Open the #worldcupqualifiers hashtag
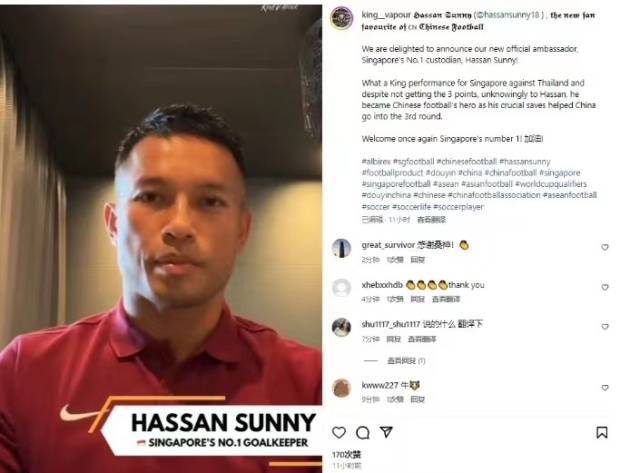Image resolution: width=640 pixels, height=473 pixels. 551,184
